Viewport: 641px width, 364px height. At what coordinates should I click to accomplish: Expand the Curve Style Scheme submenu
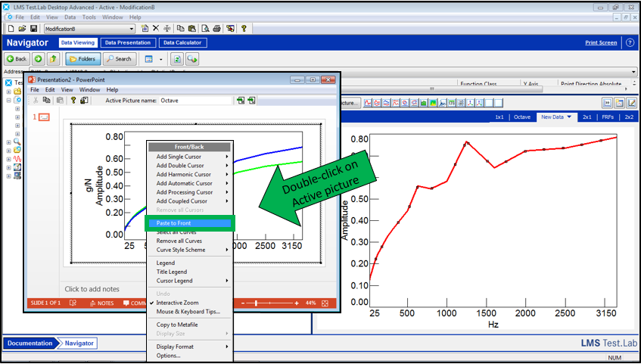coord(189,250)
